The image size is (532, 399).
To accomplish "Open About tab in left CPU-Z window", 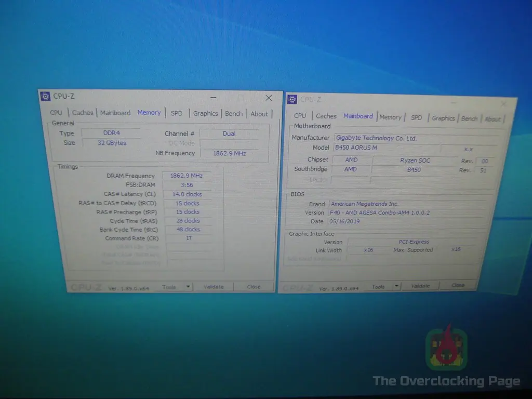I will coord(259,114).
